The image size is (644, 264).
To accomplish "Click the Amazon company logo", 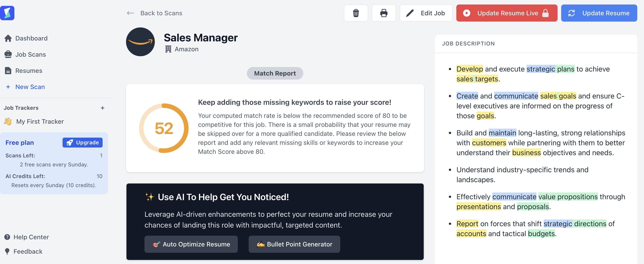I will 140,42.
